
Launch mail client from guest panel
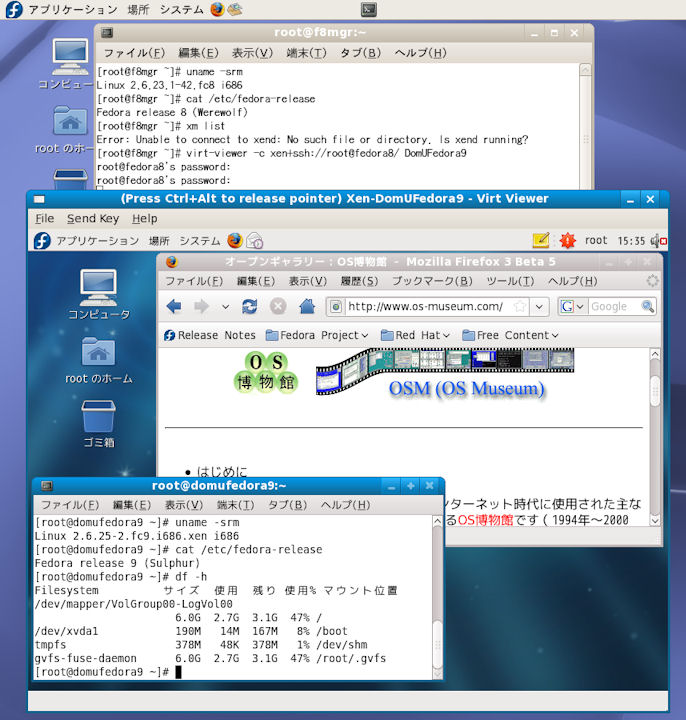coord(254,240)
